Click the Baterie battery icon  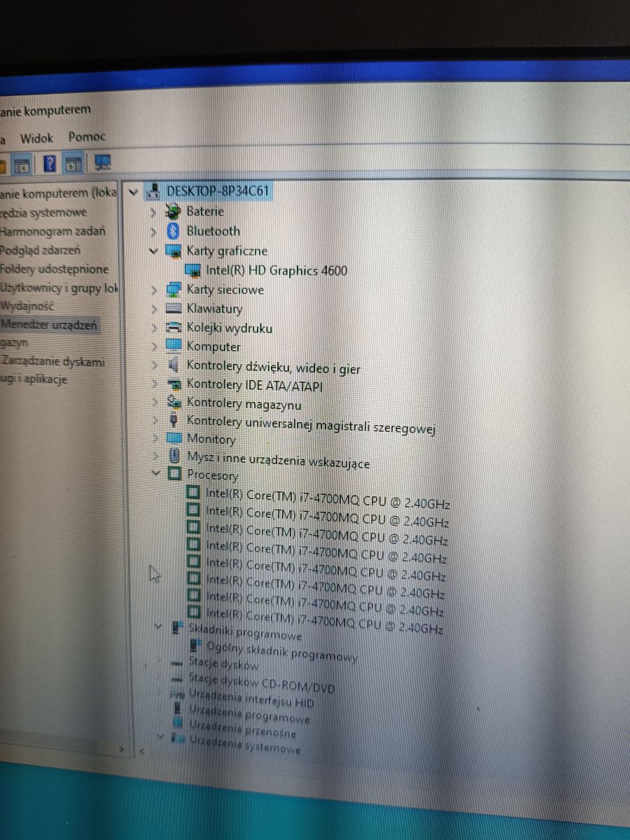tap(173, 211)
